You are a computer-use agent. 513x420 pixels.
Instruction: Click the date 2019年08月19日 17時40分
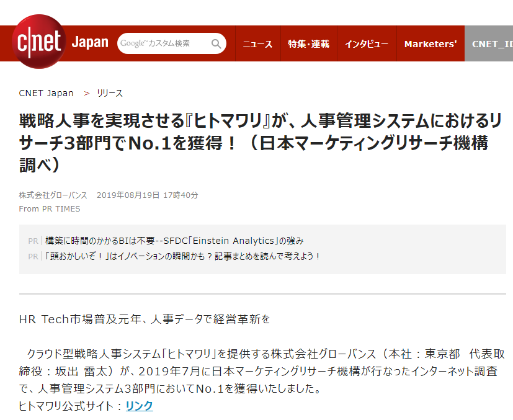point(147,195)
